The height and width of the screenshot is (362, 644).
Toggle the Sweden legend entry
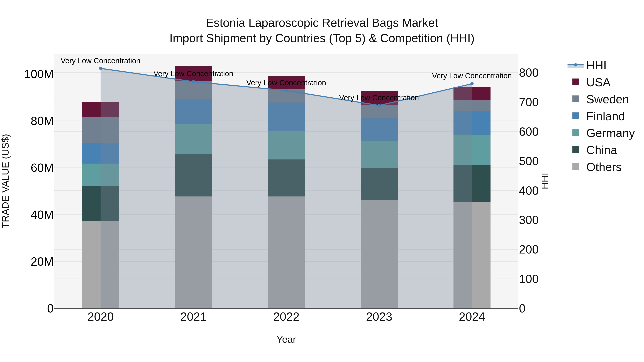[x=600, y=99]
